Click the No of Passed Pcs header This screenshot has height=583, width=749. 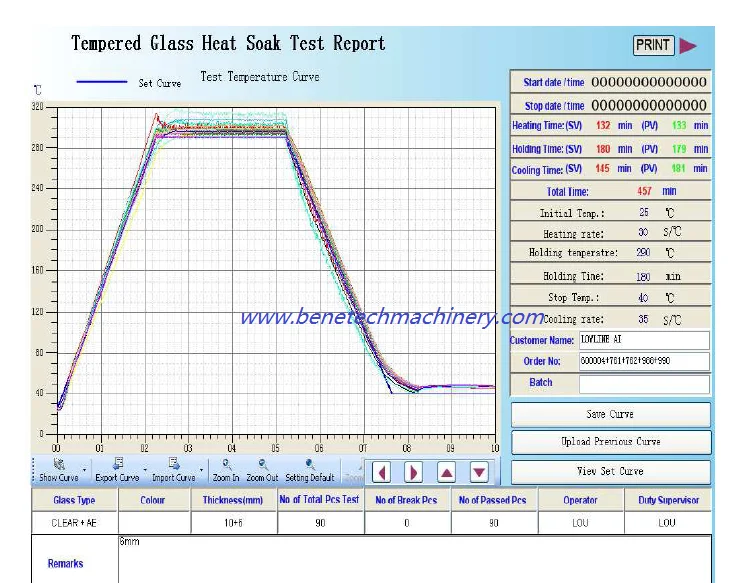click(x=493, y=500)
